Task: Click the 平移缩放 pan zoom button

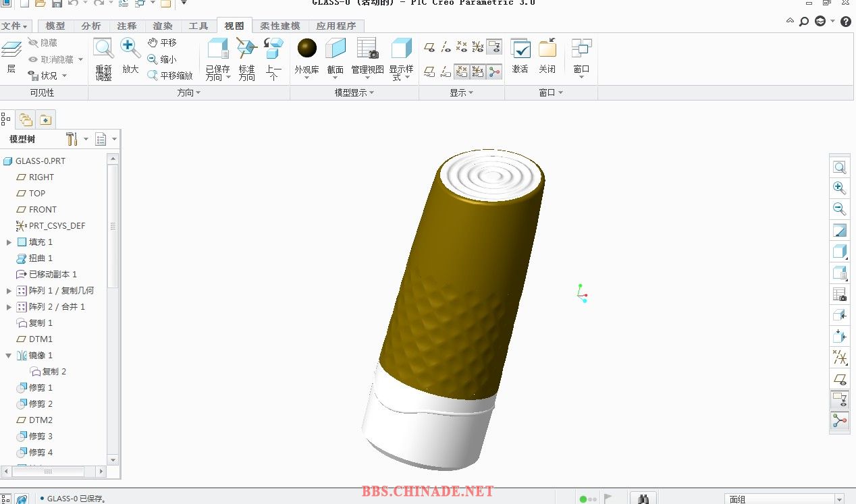Action: [x=171, y=76]
